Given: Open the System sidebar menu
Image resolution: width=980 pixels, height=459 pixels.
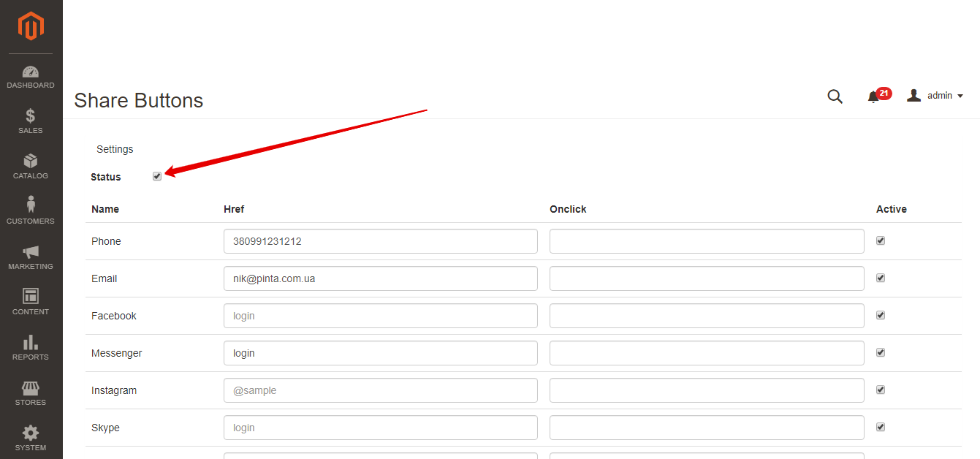Looking at the screenshot, I should [x=31, y=439].
